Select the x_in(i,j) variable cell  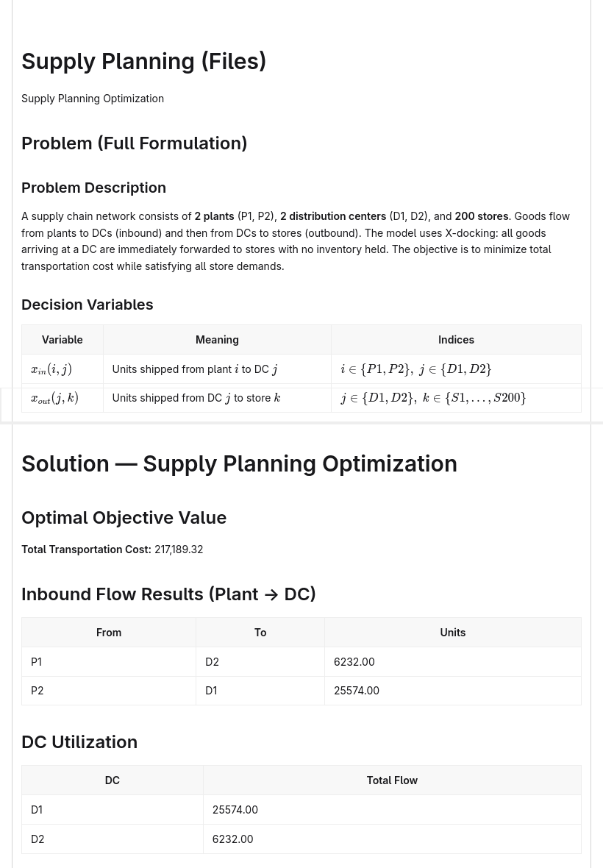[x=63, y=369]
